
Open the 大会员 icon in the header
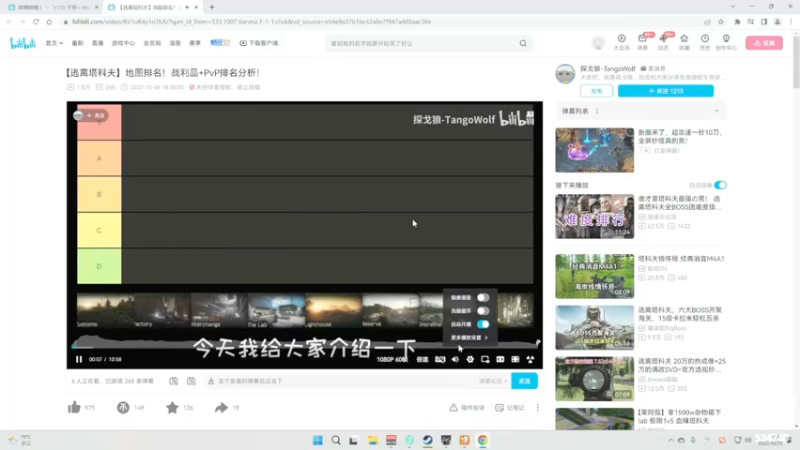pos(621,42)
